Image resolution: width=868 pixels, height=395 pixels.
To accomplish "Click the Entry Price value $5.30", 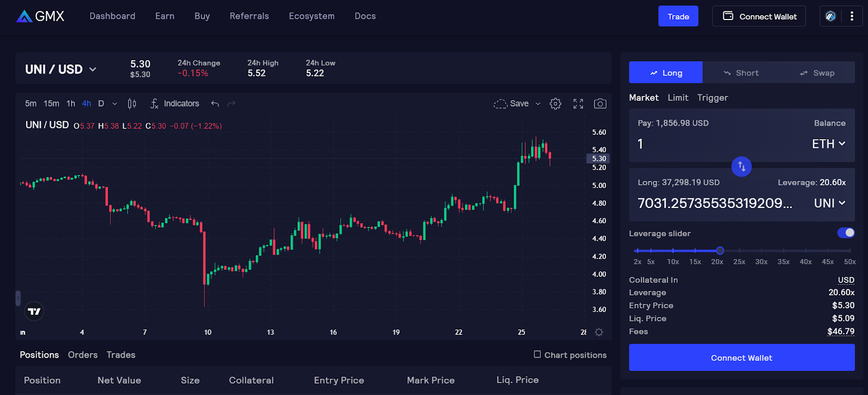I will 843,306.
